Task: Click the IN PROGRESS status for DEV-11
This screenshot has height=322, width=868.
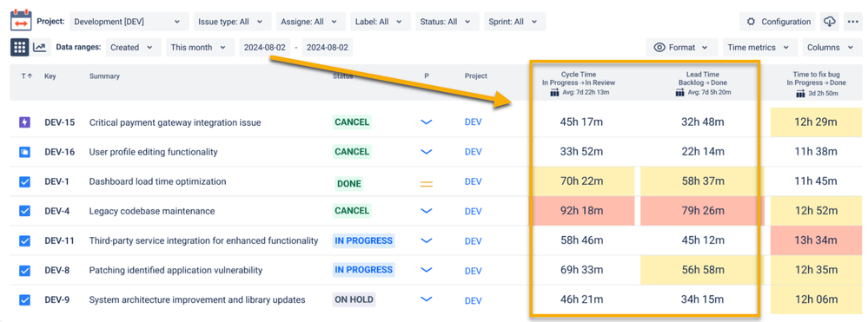Action: (364, 240)
